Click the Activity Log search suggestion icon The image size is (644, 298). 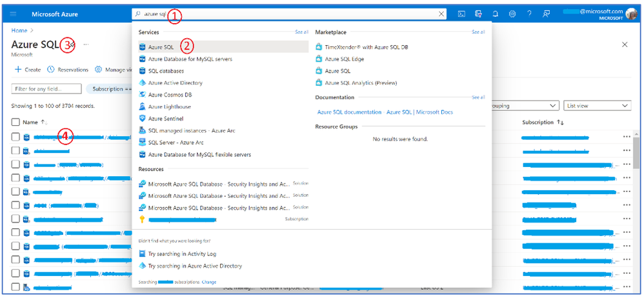[x=143, y=253]
